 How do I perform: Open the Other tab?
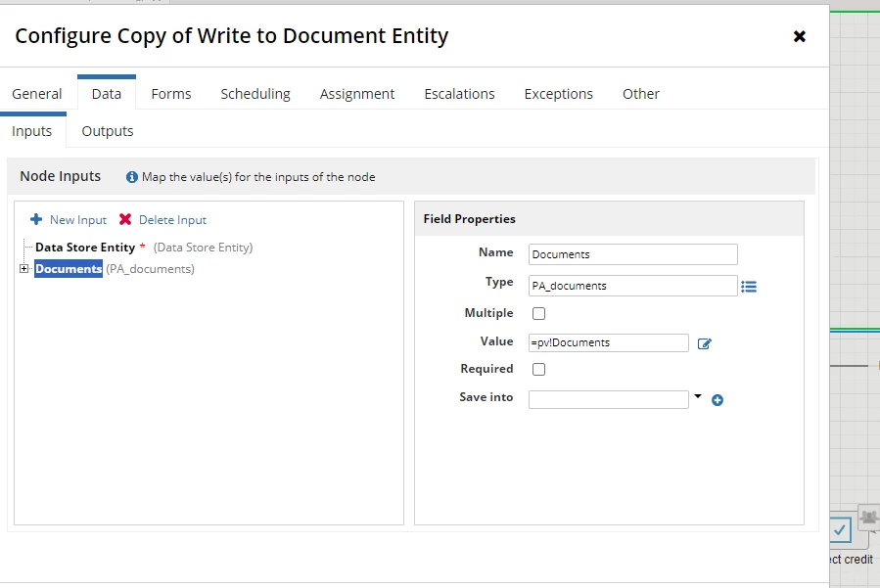pos(641,94)
